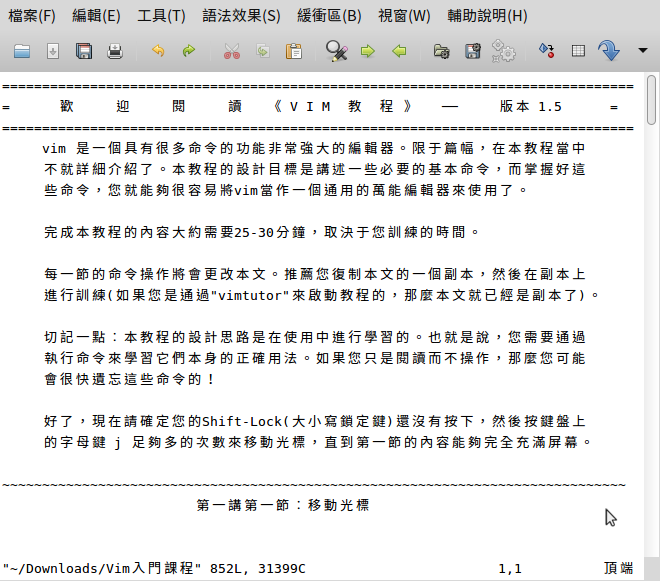Click the Save all floppy disk icon
Viewport: 660px width, 581px height.
(x=84, y=51)
